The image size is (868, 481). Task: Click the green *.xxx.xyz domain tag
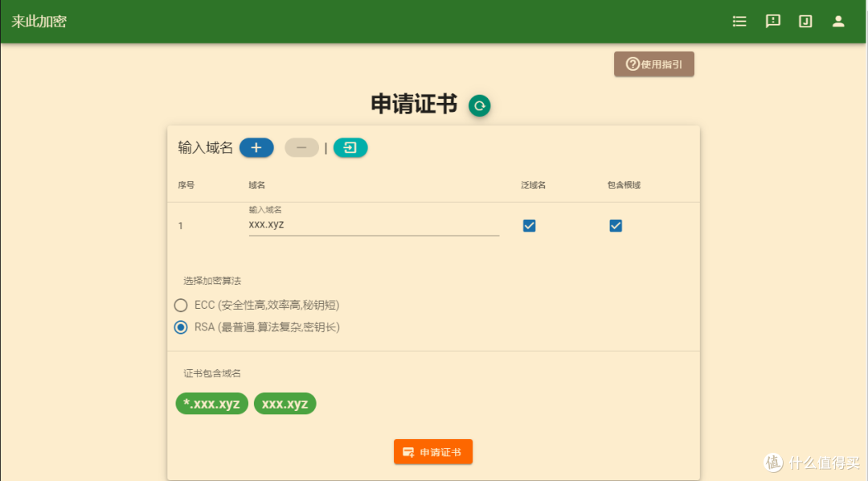point(211,403)
